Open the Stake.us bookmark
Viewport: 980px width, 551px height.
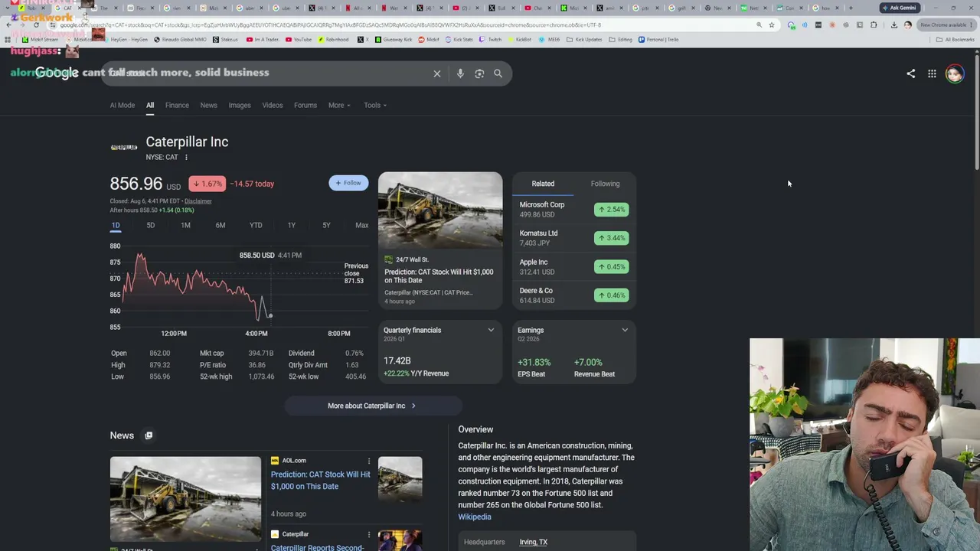click(x=226, y=40)
